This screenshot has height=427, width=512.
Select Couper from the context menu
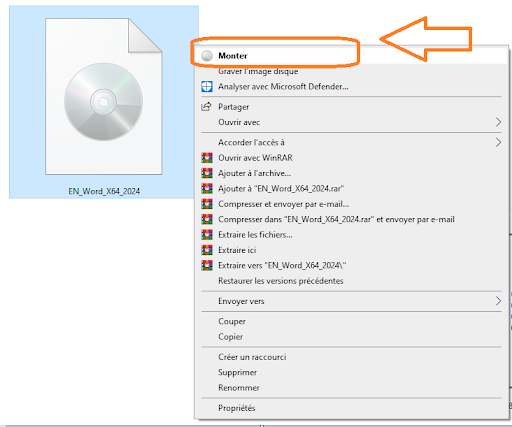point(351,321)
